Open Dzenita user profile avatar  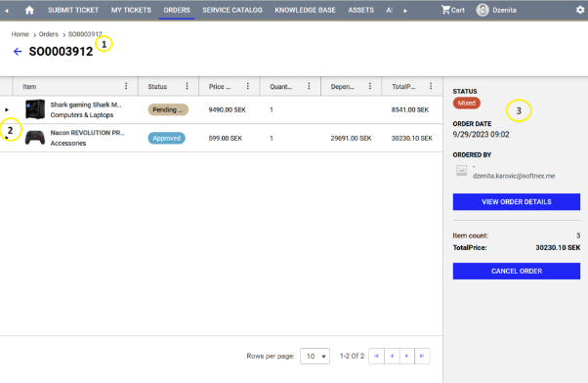(483, 10)
